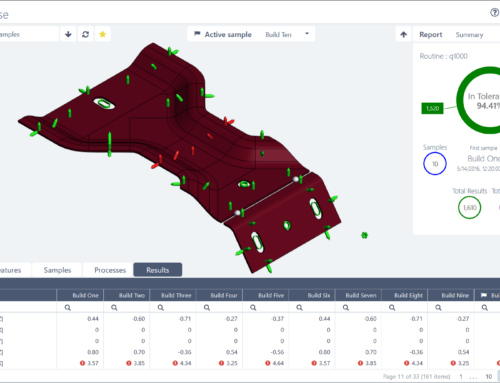Click the Build Five search icon
Screen dimensions: 500x383
[x=253, y=308]
